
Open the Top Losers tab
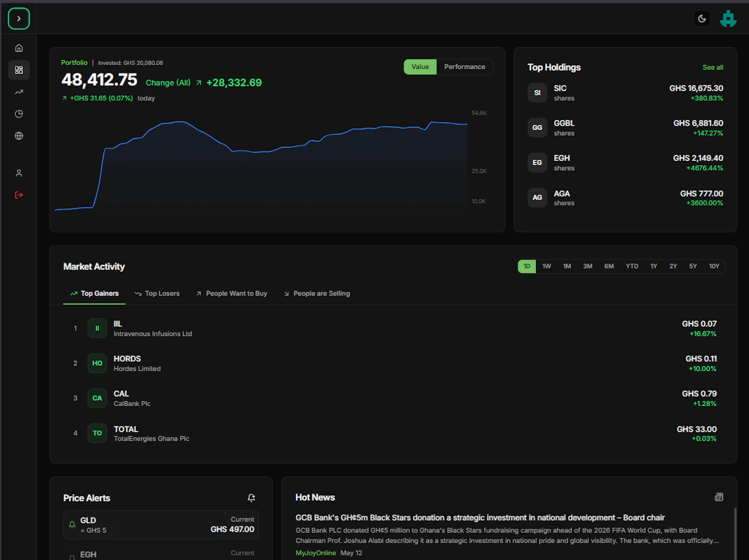(x=157, y=294)
